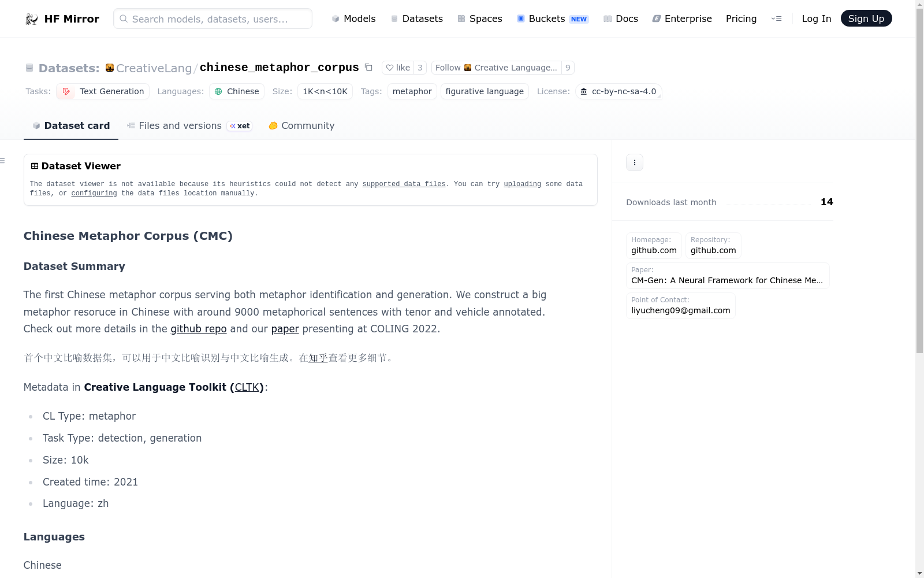924x578 pixels.
Task: Click the Chinese language tag
Action: tap(237, 91)
